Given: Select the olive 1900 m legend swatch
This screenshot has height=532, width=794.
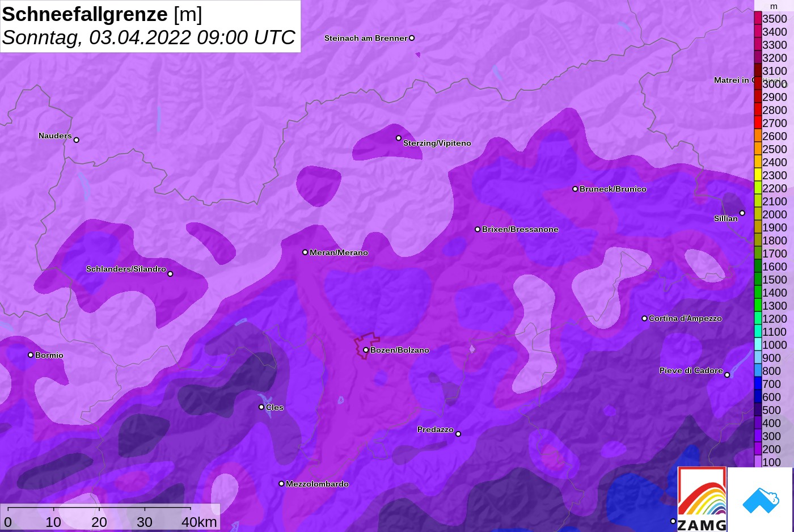Looking at the screenshot, I should [x=758, y=227].
